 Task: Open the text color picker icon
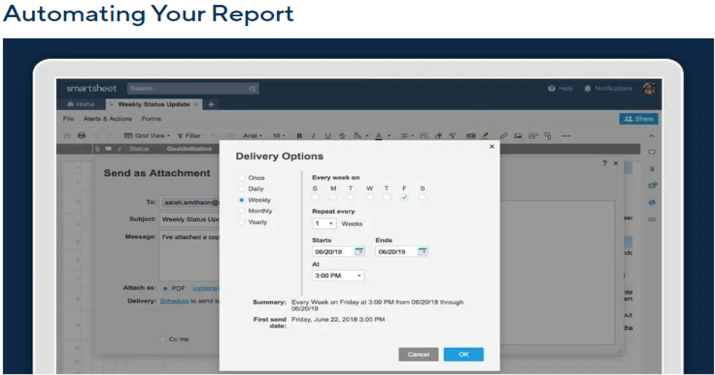[x=378, y=135]
